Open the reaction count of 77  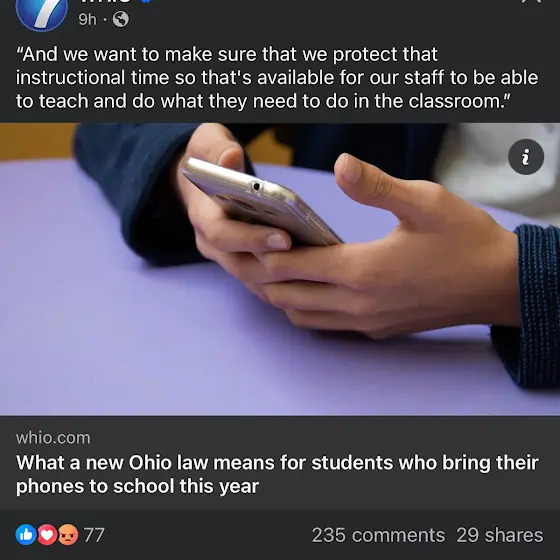coord(94,535)
